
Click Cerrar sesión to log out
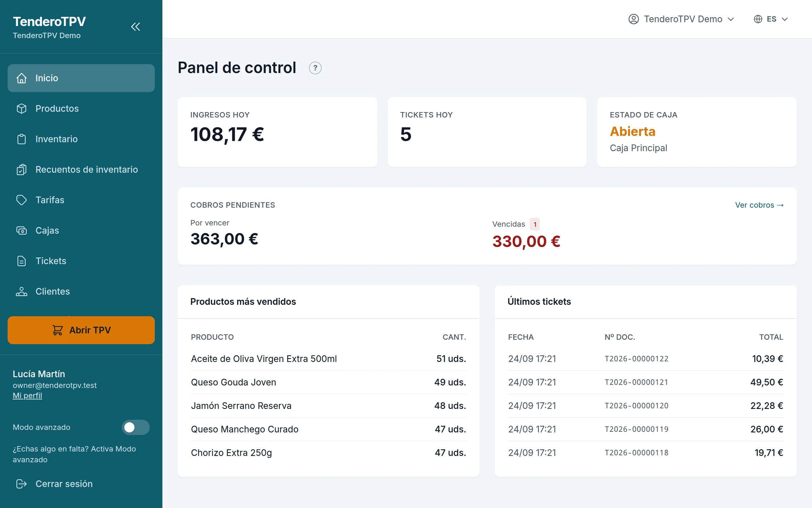click(x=81, y=484)
